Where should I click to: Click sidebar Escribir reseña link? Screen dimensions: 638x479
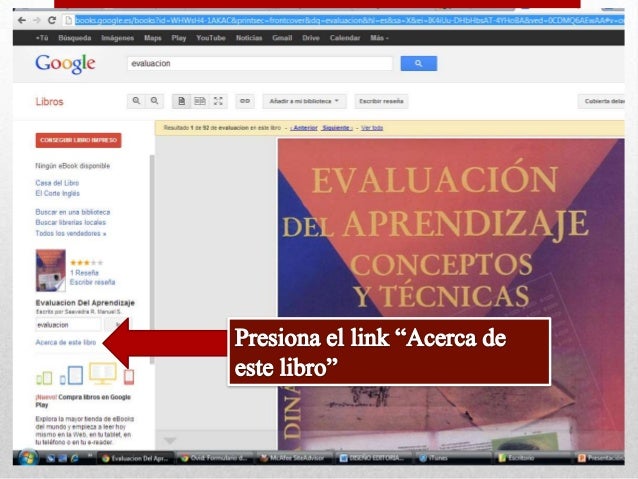pos(93,282)
